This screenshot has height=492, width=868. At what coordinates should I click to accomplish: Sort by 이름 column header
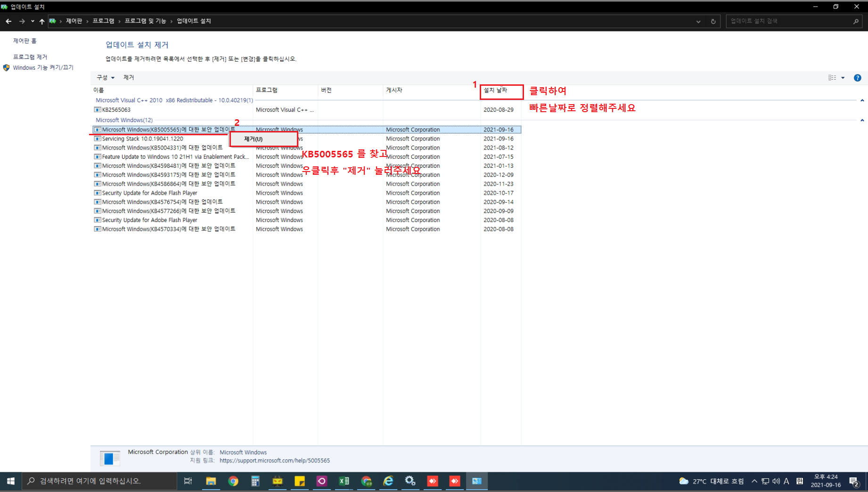point(172,90)
